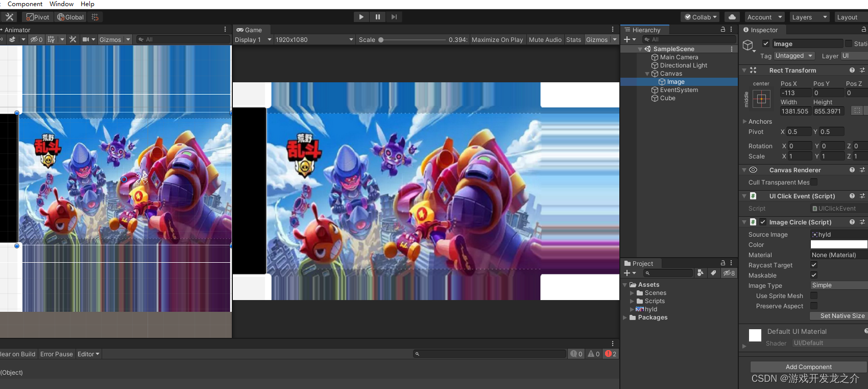Image resolution: width=868 pixels, height=389 pixels.
Task: Select EventSystem in the Hierarchy
Action: click(679, 90)
